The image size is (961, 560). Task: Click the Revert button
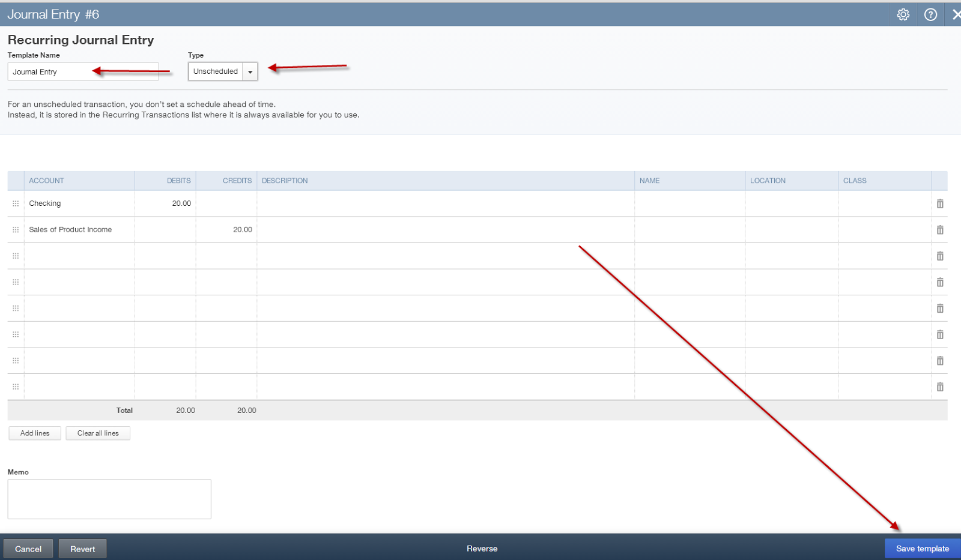coord(82,548)
